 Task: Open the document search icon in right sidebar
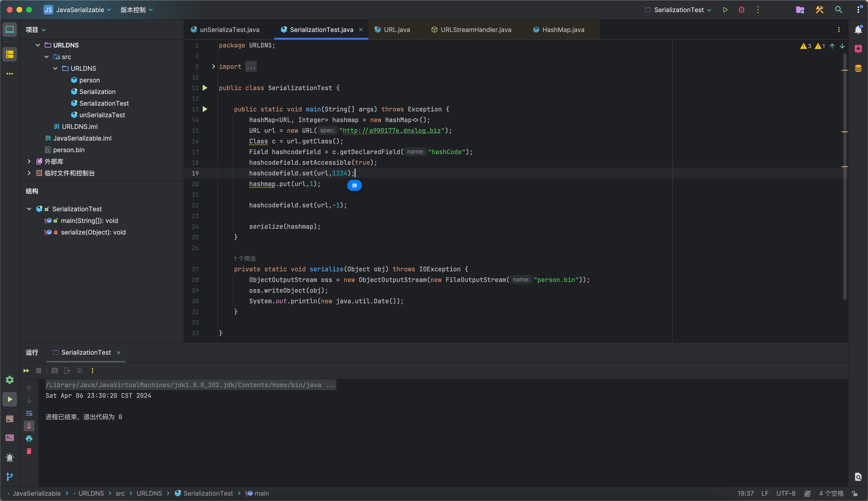coord(858,477)
